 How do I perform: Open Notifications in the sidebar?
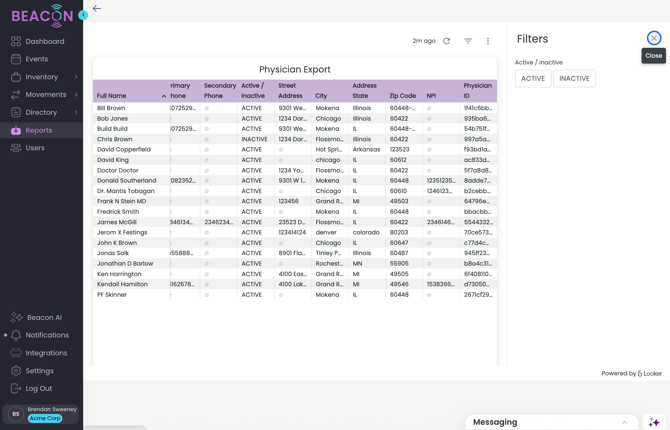46,335
